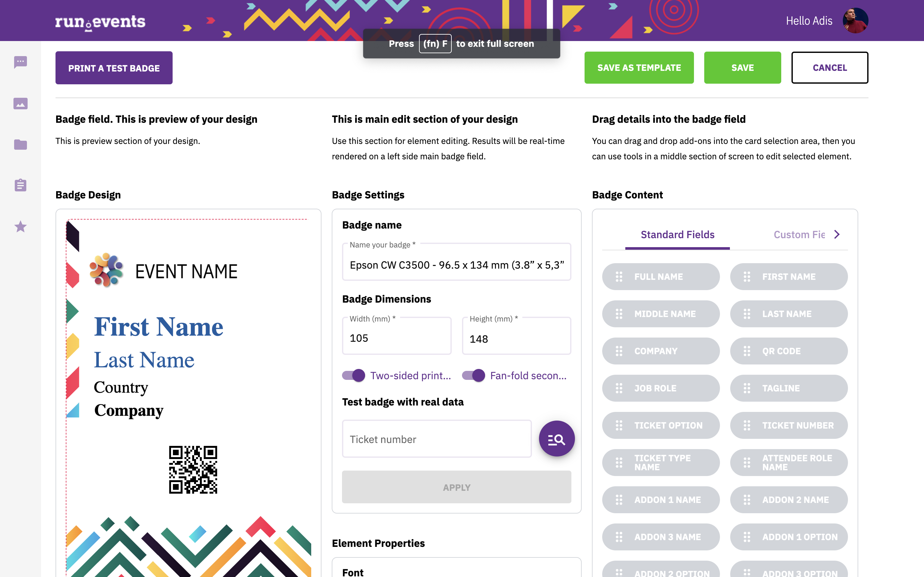The image size is (924, 577).
Task: Click the ticket search magnifier button
Action: coord(557,439)
